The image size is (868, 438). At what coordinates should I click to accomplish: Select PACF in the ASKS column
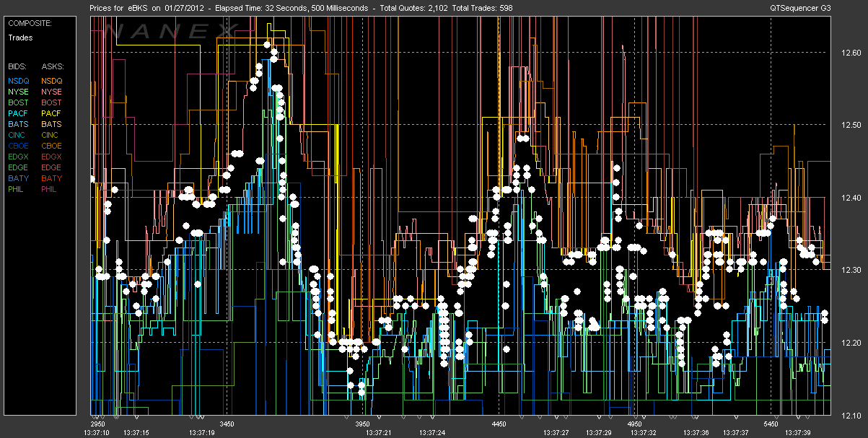(52, 113)
